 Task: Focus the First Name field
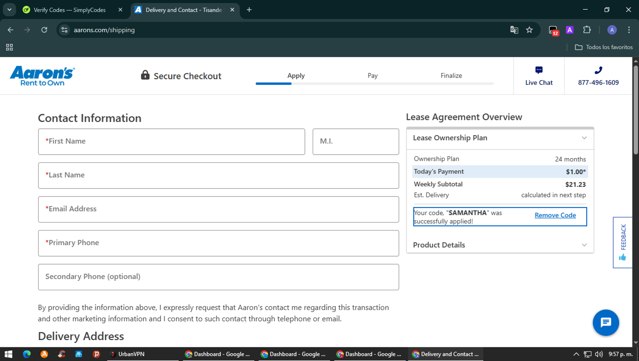click(172, 141)
